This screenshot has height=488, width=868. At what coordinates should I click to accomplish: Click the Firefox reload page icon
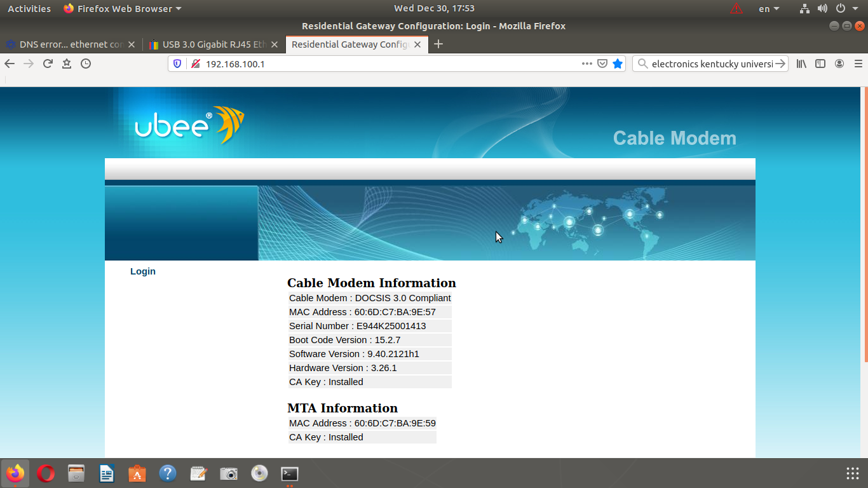48,64
